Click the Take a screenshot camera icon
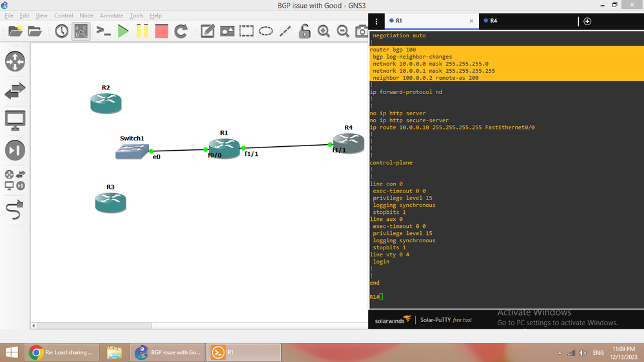Image resolution: width=644 pixels, height=362 pixels. tap(362, 31)
